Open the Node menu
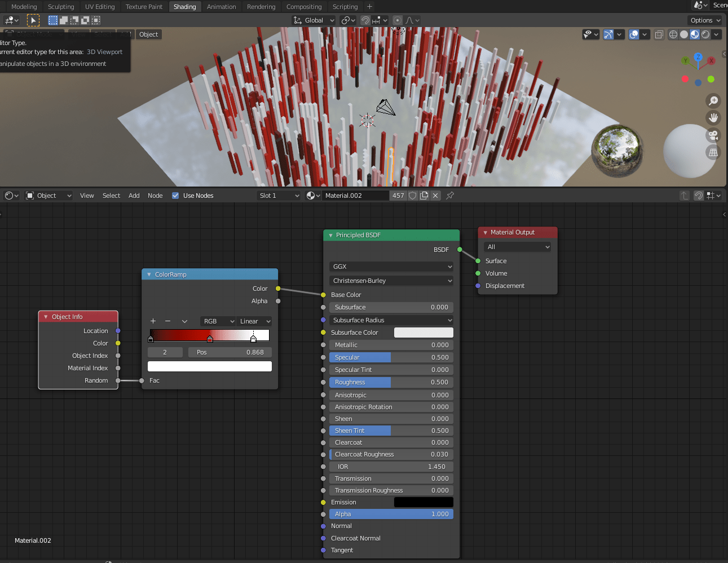 pos(155,196)
